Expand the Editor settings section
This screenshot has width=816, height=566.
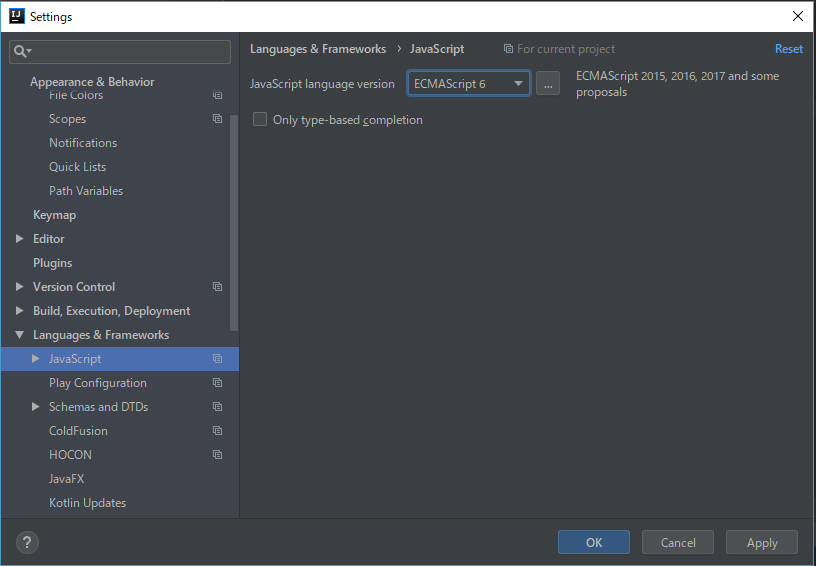(20, 238)
